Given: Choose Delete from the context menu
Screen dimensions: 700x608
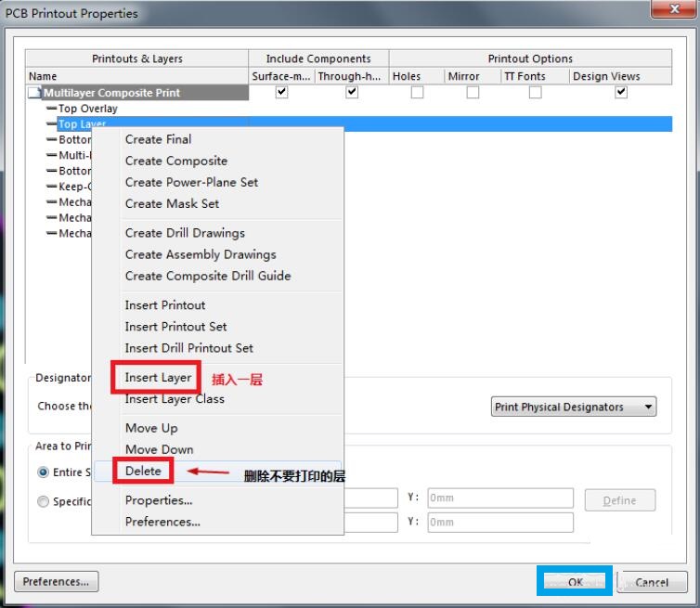Looking at the screenshot, I should [143, 471].
